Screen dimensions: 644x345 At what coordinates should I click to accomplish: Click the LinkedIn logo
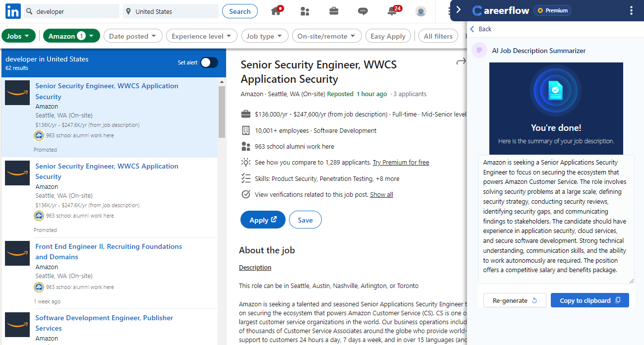[12, 10]
